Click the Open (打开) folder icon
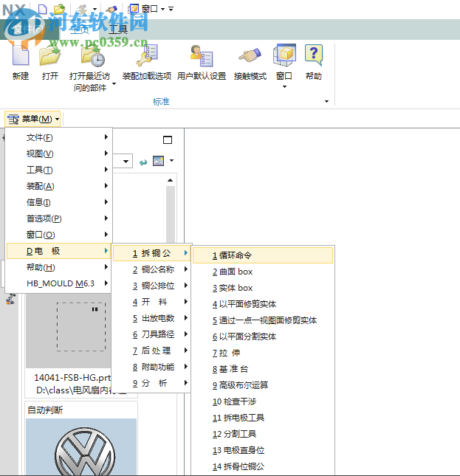 pos(50,55)
